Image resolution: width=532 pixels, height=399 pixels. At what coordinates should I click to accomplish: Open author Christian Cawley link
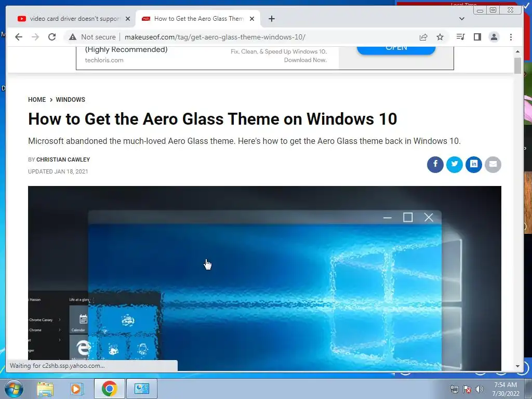tap(63, 159)
